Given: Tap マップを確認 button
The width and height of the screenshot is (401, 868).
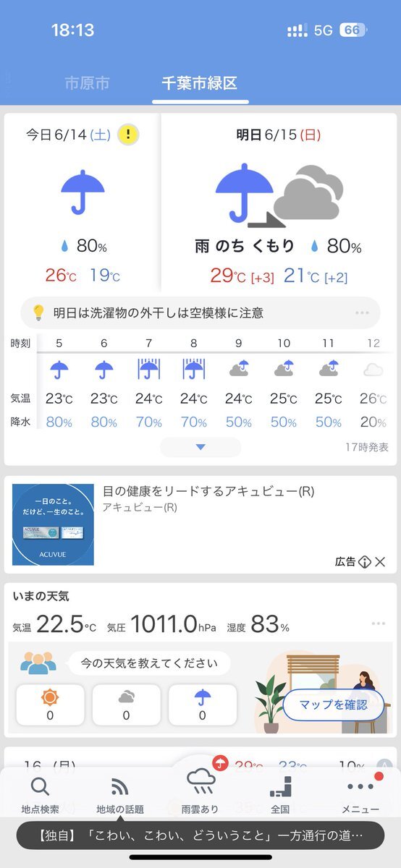Looking at the screenshot, I should (x=333, y=704).
